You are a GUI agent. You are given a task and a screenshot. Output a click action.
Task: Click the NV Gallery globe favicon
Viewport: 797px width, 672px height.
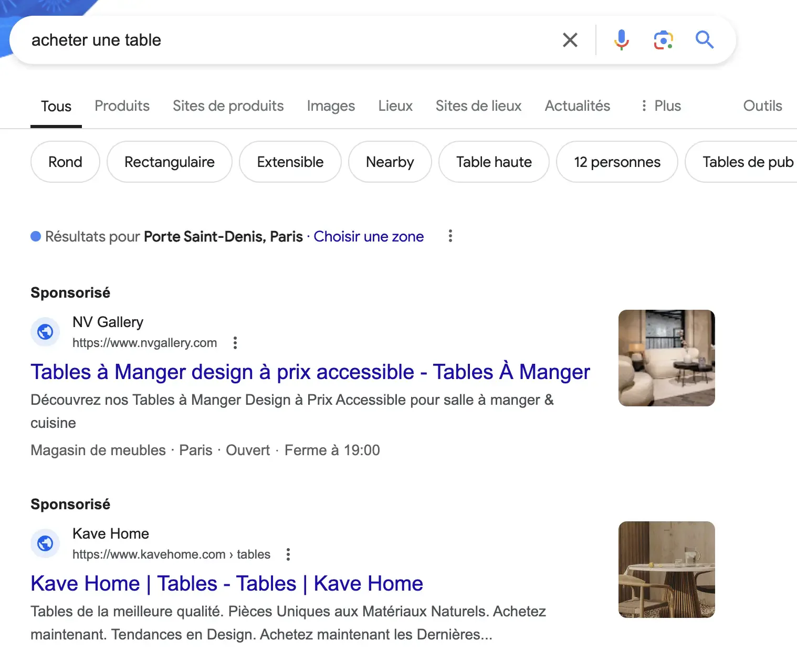(45, 332)
